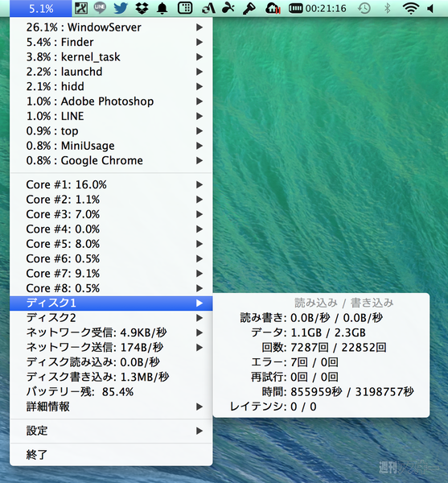
Task: Expand the ディスク2 submenu arrow
Action: point(199,318)
